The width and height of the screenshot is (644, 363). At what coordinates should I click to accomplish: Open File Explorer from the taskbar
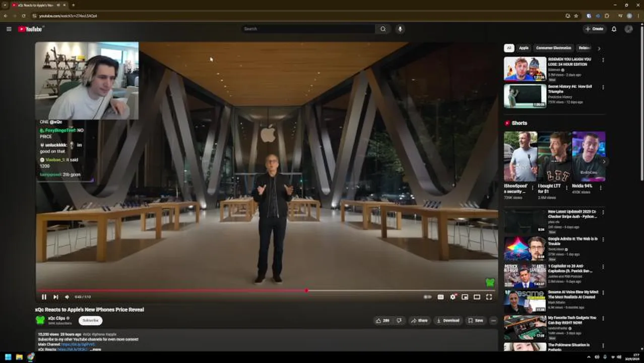point(19,357)
